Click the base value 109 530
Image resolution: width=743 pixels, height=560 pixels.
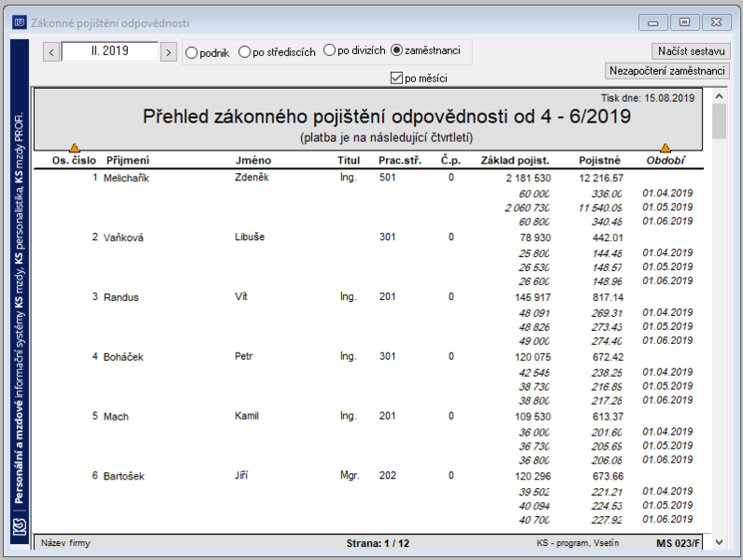(533, 417)
